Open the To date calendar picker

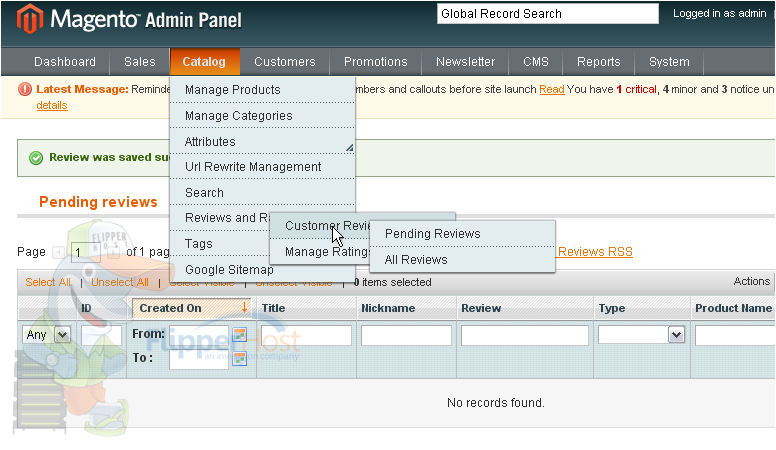240,358
